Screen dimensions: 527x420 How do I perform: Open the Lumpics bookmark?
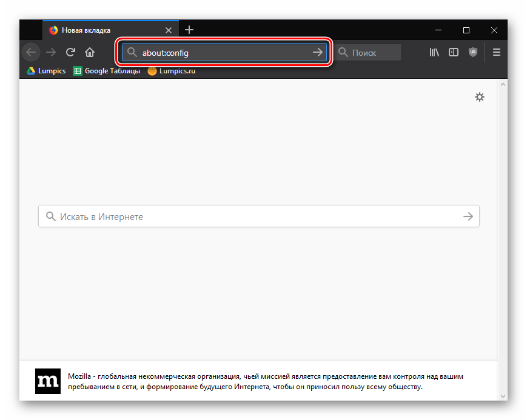[46, 71]
